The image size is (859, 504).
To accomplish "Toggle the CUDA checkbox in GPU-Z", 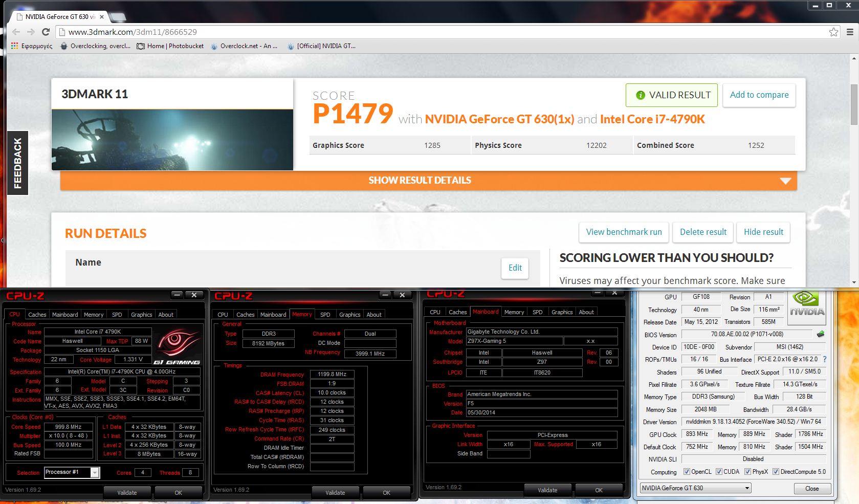I will click(x=719, y=472).
